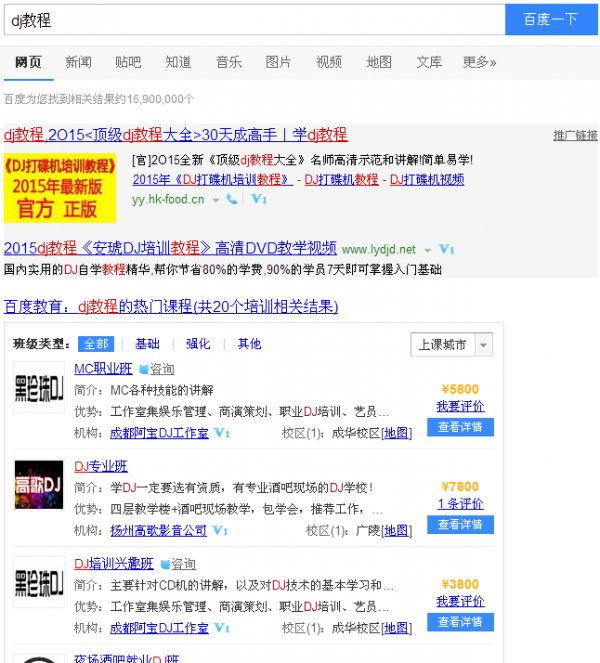Open the 地图 link for the 广陵 campus
This screenshot has height=663, width=600.
point(396,530)
